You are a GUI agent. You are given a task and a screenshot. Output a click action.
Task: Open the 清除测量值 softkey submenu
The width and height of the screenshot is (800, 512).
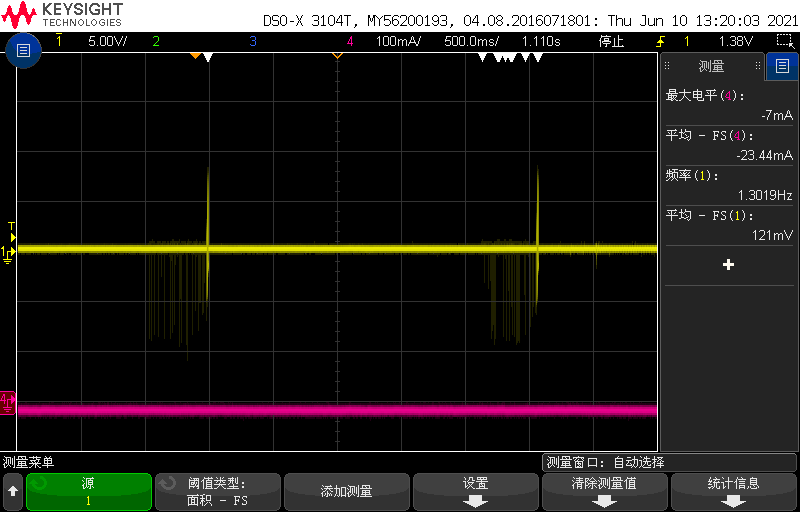tap(605, 492)
